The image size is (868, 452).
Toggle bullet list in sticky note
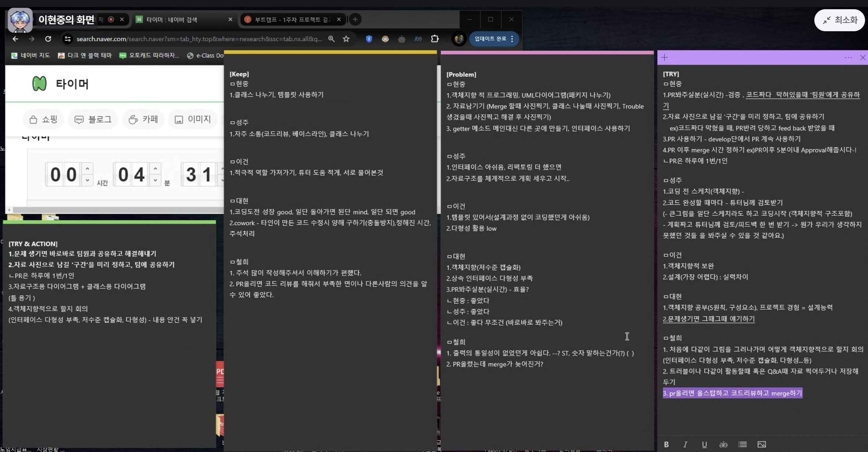click(743, 445)
